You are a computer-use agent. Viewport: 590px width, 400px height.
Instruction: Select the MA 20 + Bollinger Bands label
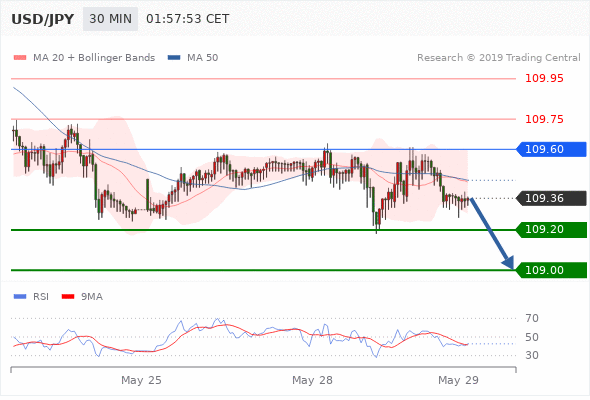pos(94,58)
